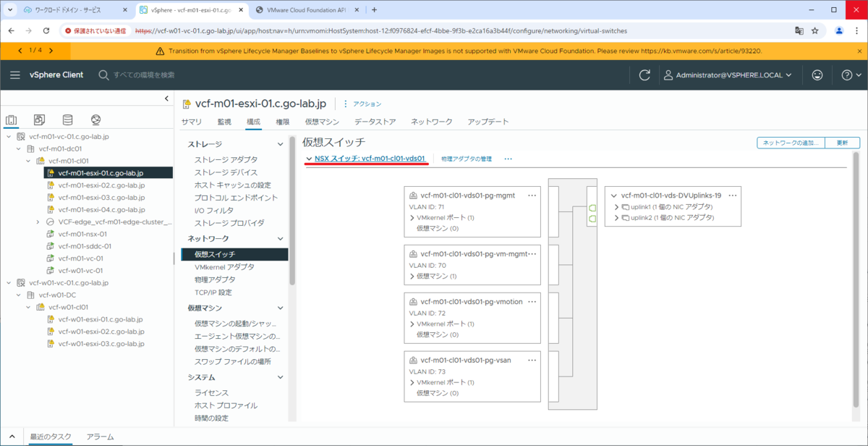Open the データストア tab
868x446 pixels.
point(375,122)
